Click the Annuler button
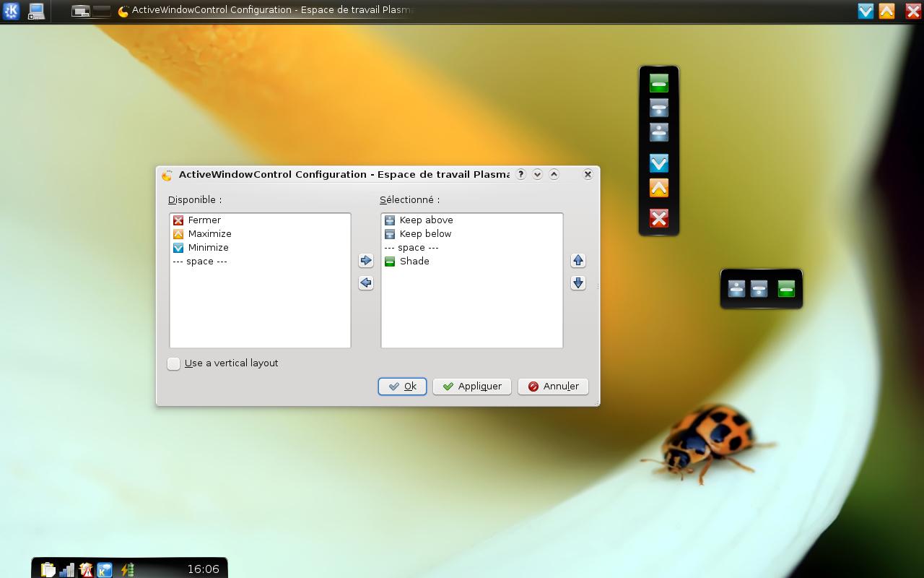Image resolution: width=924 pixels, height=578 pixels. pos(553,387)
